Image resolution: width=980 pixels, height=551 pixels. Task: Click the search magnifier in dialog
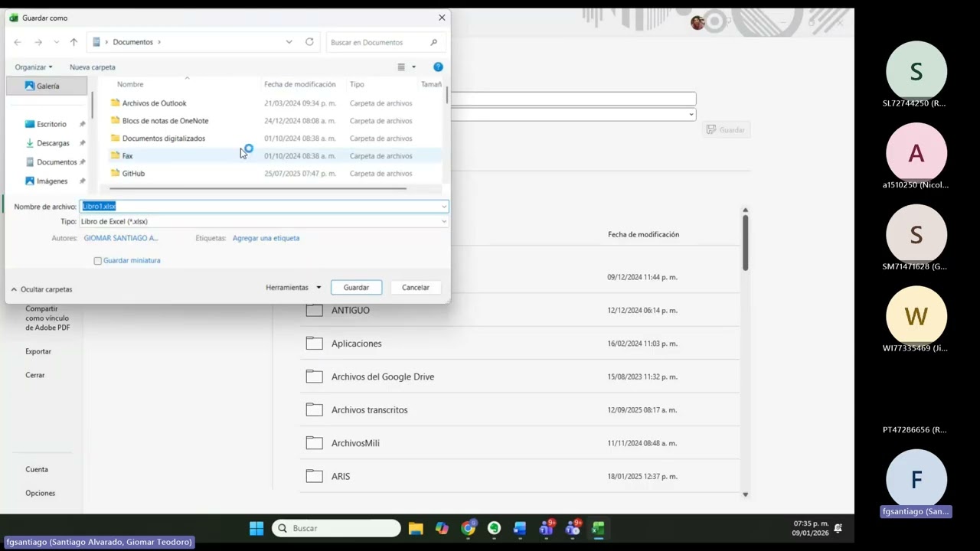[433, 42]
